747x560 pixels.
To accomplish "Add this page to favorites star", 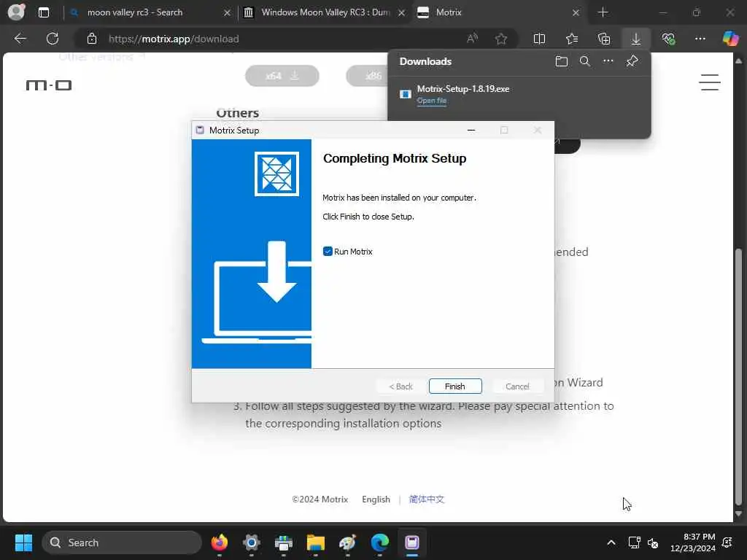I will [x=500, y=39].
